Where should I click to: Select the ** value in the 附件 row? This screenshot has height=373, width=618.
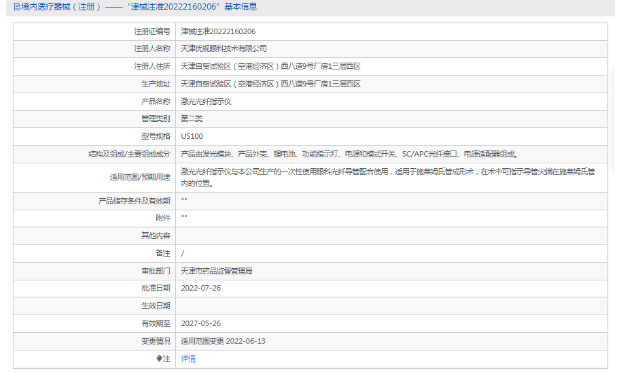tap(184, 217)
